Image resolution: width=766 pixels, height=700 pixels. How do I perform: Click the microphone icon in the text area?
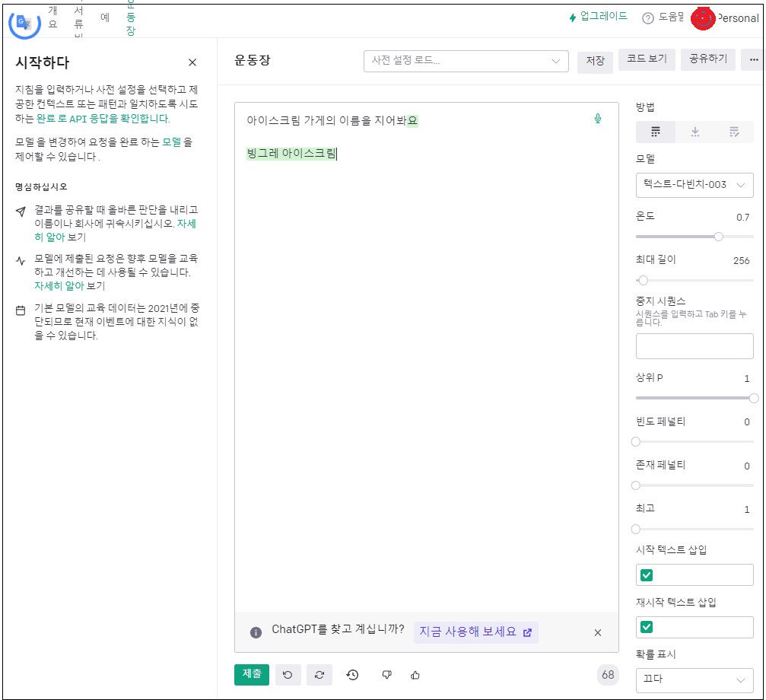598,119
